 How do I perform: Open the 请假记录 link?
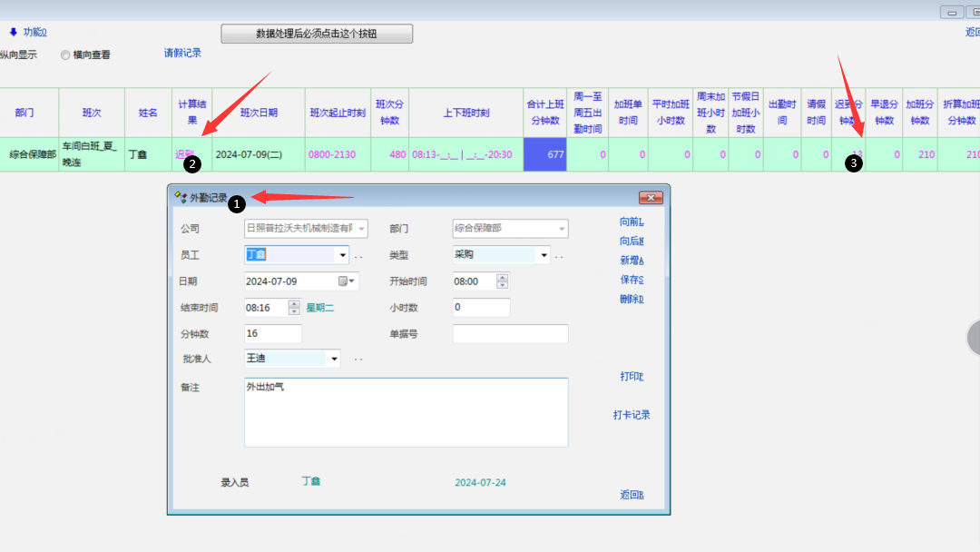pos(182,54)
